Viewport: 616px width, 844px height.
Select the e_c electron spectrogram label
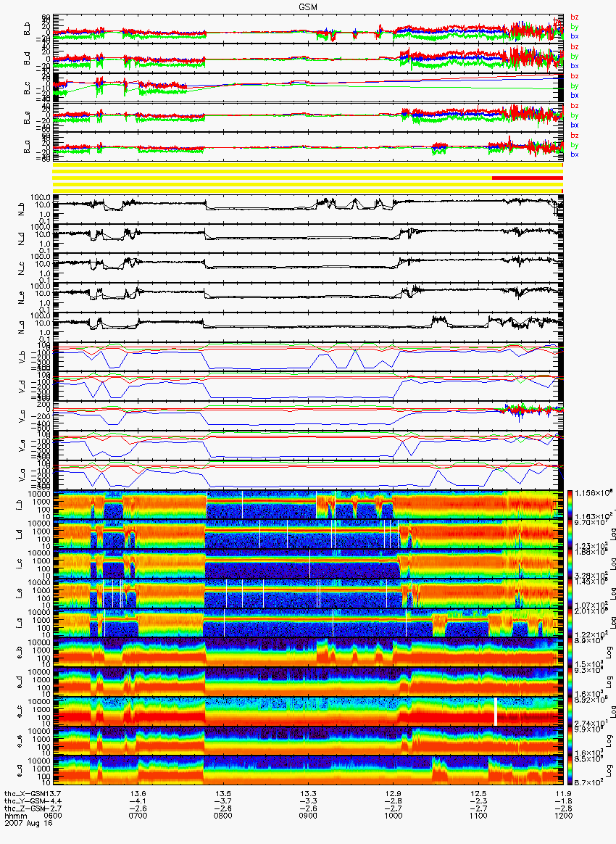tap(19, 712)
